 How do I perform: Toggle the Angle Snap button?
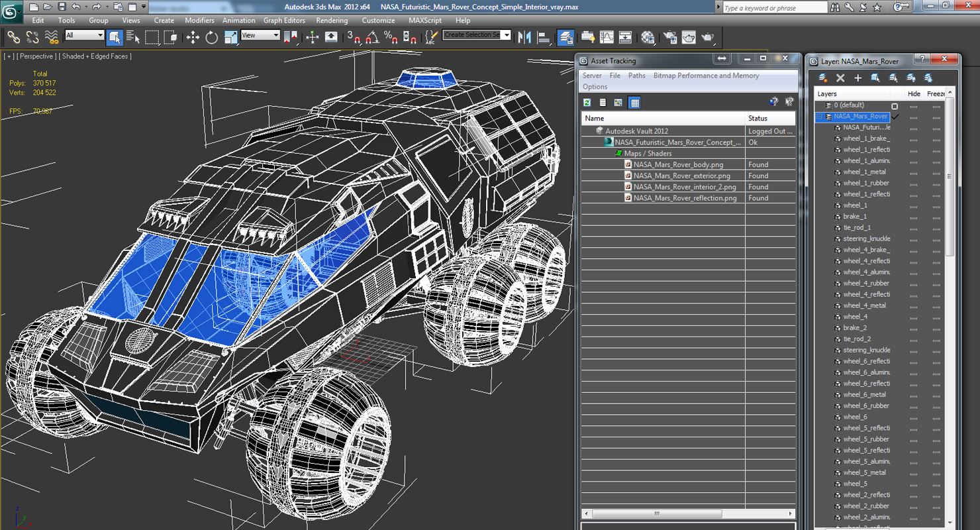(372, 37)
